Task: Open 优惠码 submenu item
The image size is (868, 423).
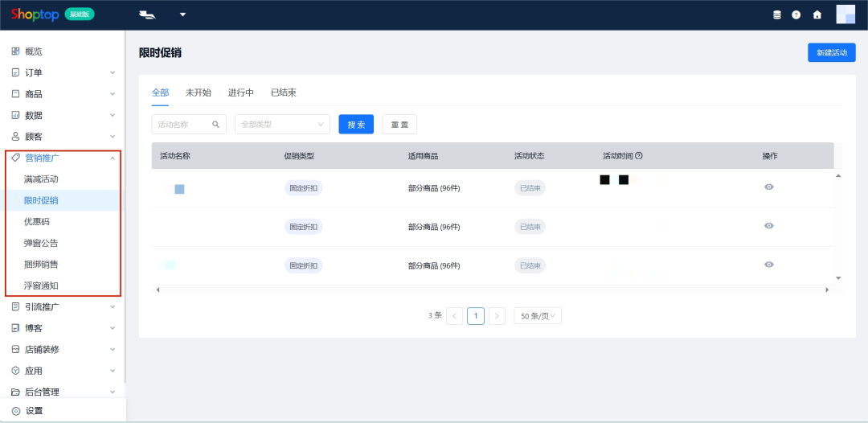Action: 37,221
